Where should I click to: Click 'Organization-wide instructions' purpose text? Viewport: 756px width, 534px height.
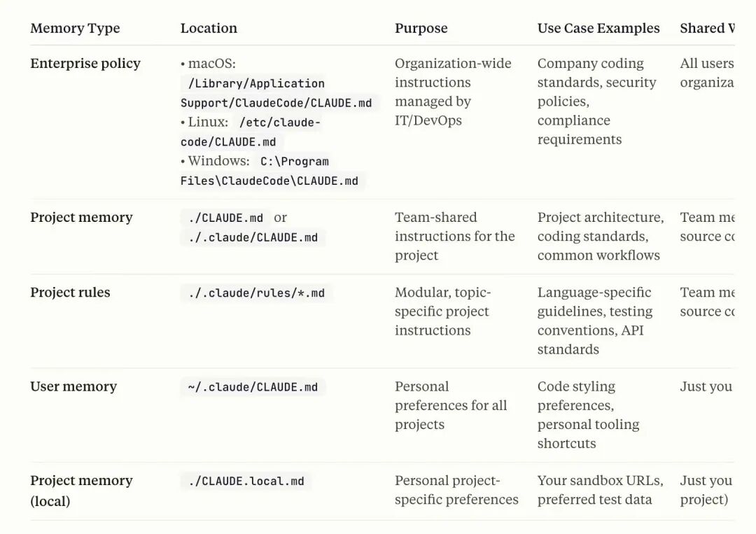click(453, 73)
